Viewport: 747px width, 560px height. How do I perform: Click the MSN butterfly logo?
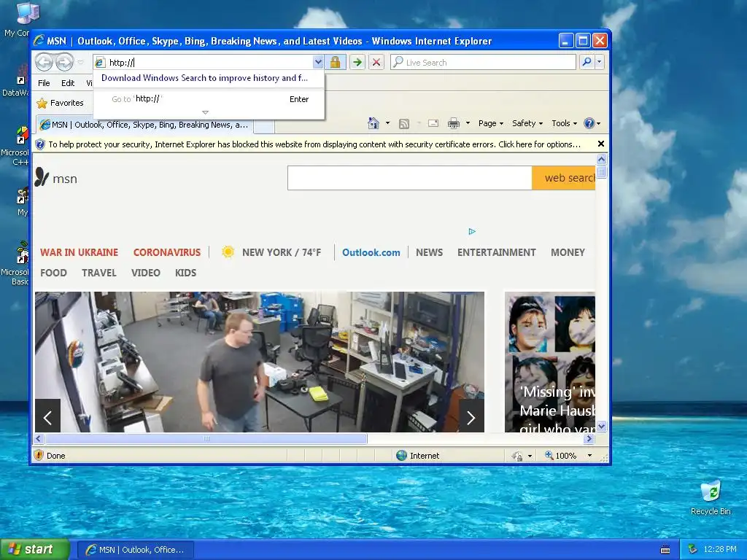[42, 177]
